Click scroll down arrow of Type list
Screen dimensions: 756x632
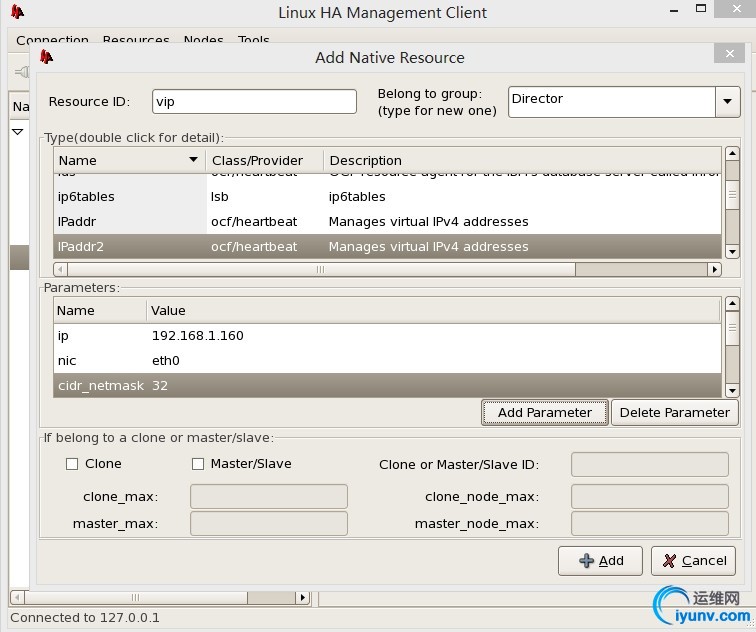(x=732, y=252)
